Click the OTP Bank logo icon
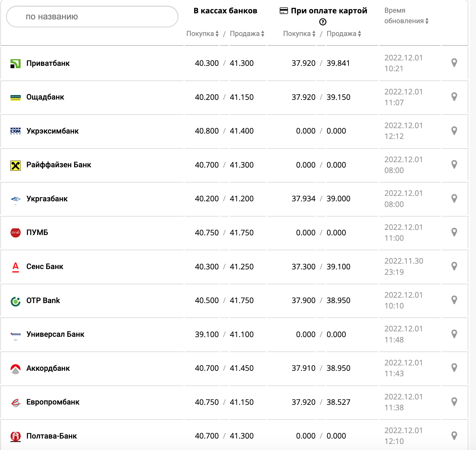The image size is (476, 450). point(16,301)
